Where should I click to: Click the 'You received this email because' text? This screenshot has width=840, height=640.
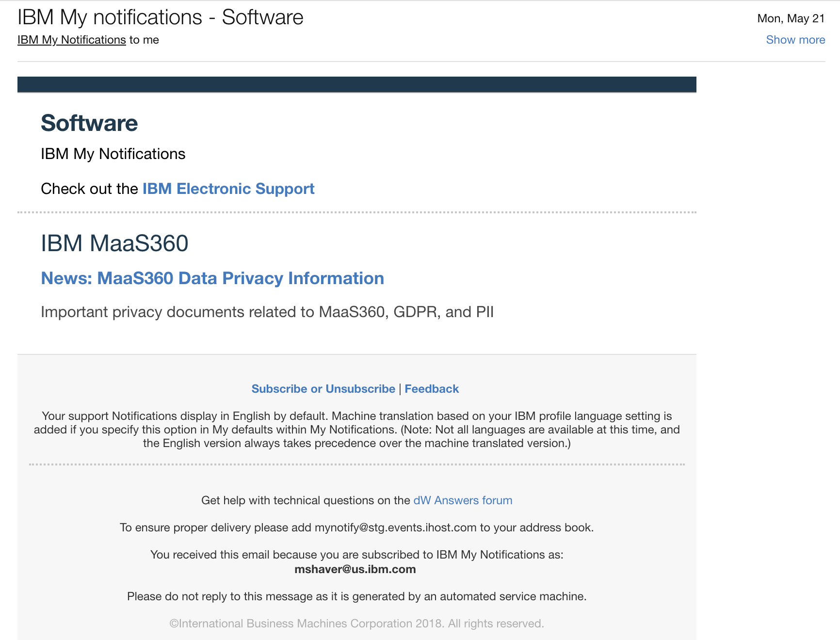356,555
